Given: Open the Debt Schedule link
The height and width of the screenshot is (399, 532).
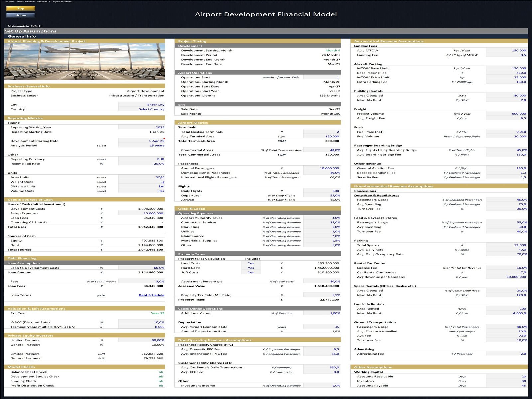Looking at the screenshot, I should 151,295.
